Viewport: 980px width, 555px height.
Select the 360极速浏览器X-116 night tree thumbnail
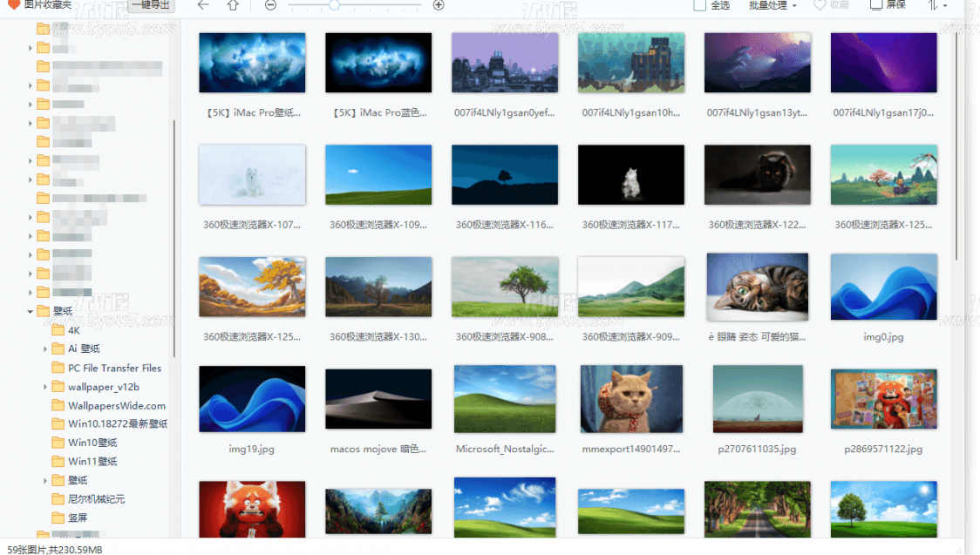point(504,175)
